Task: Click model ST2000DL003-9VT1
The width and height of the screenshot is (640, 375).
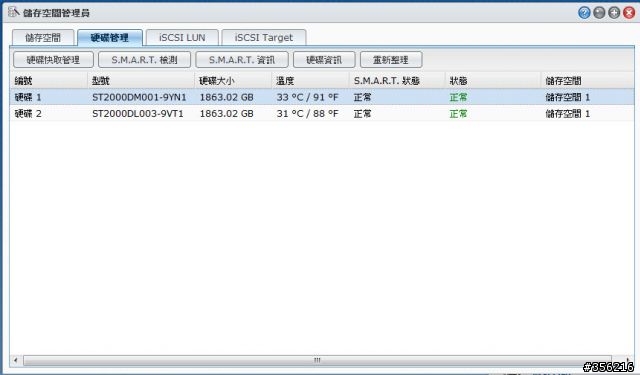Action: coord(138,113)
